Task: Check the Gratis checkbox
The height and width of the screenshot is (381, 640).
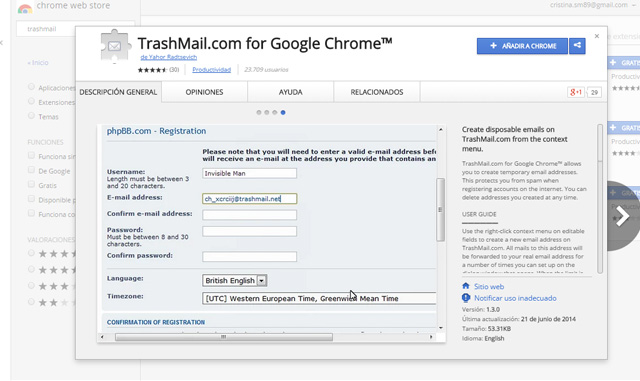Action: (x=31, y=184)
